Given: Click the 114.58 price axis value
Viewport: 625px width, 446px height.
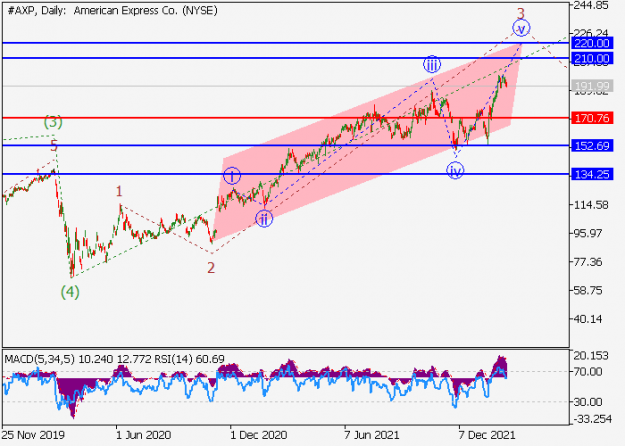Looking at the screenshot, I should coord(591,205).
